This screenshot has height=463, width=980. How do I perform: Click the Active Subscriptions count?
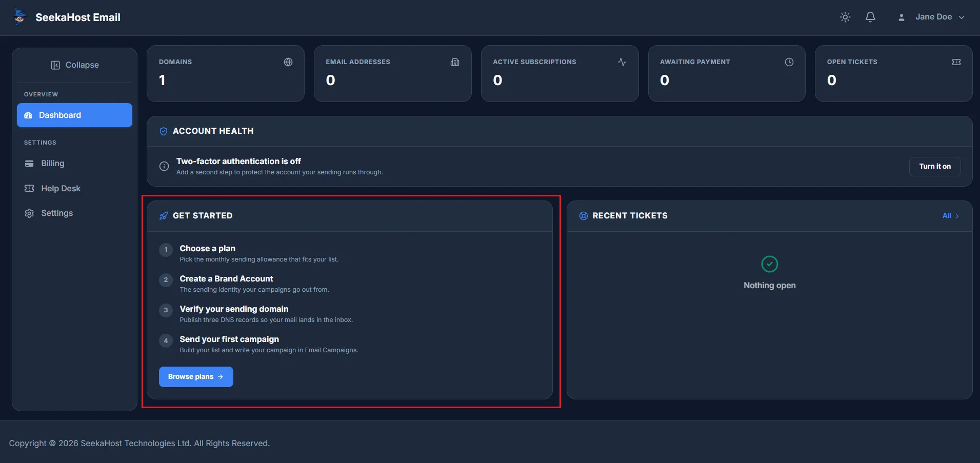497,80
